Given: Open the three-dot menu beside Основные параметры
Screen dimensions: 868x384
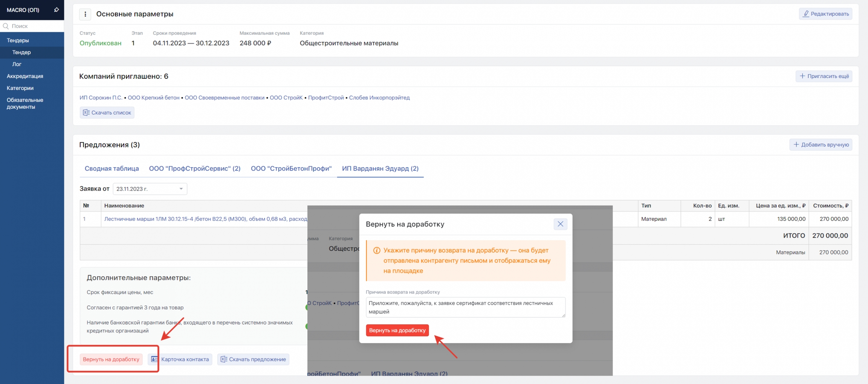Looking at the screenshot, I should [85, 14].
